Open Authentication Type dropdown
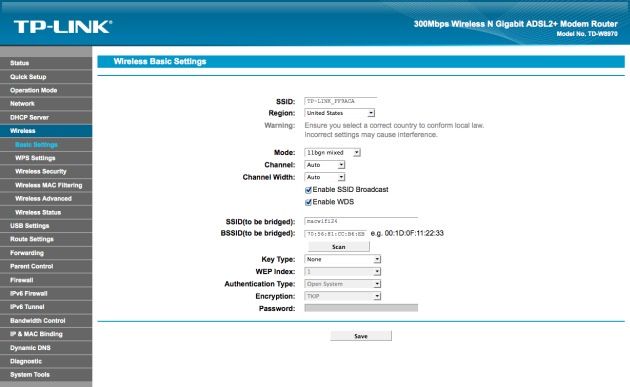 point(342,284)
